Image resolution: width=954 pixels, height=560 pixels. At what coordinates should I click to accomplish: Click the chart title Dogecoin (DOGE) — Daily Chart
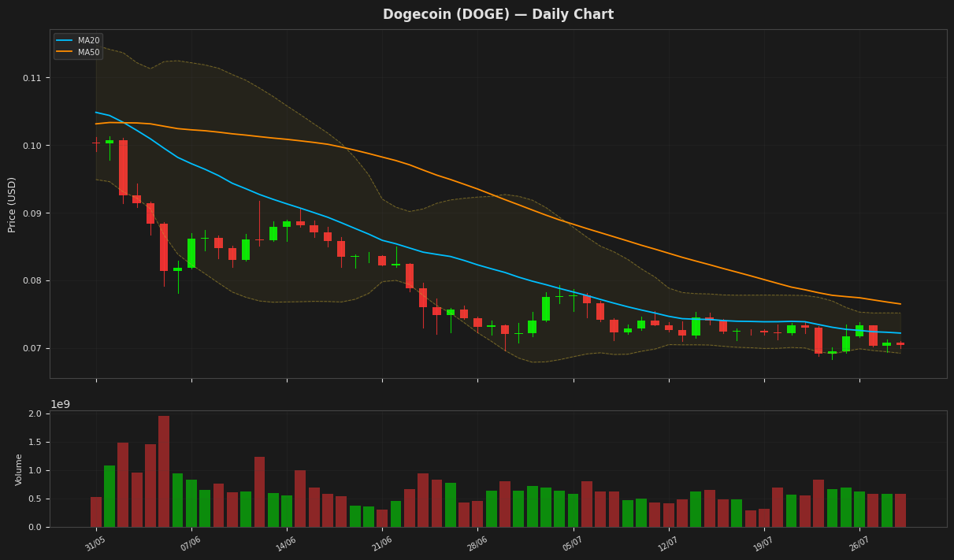pyautogui.click(x=498, y=15)
